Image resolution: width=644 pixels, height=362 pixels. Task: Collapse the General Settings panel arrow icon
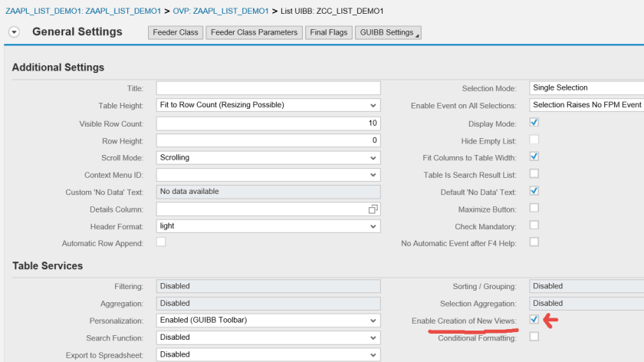point(14,32)
